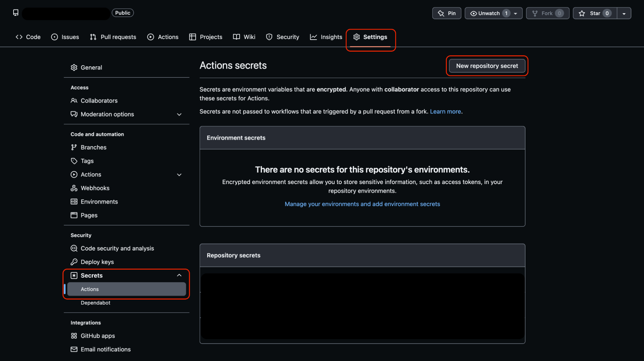Collapse the Secrets section chevron

coord(179,275)
